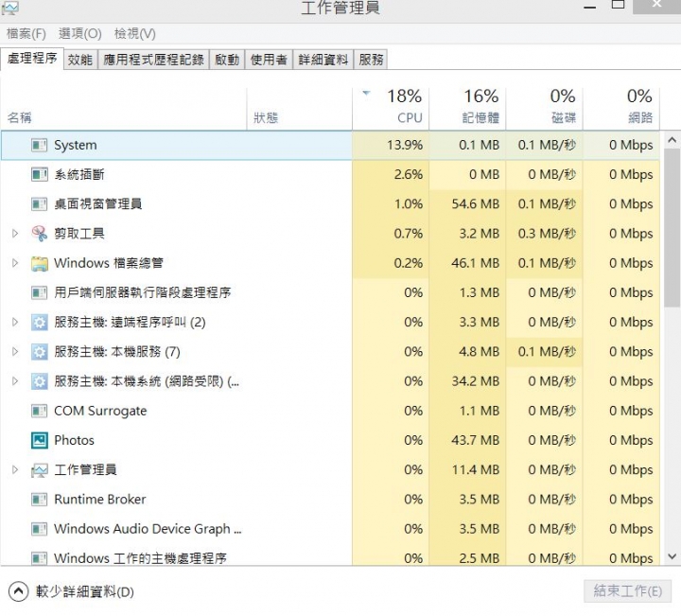Select the 桌面視窗管理員 process name

point(98,204)
